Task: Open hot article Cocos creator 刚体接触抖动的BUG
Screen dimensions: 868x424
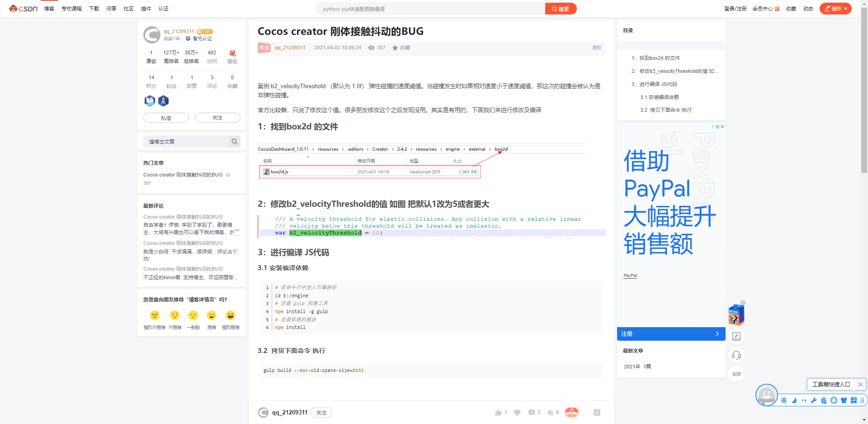Action: (x=183, y=175)
